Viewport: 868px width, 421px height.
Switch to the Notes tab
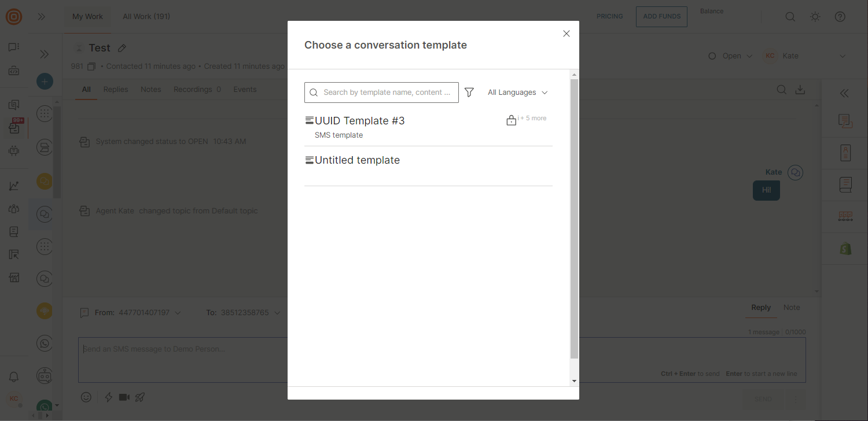pyautogui.click(x=150, y=90)
